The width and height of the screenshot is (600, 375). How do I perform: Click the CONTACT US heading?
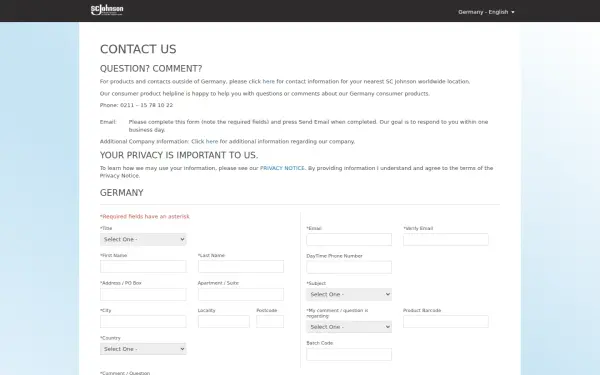point(138,49)
